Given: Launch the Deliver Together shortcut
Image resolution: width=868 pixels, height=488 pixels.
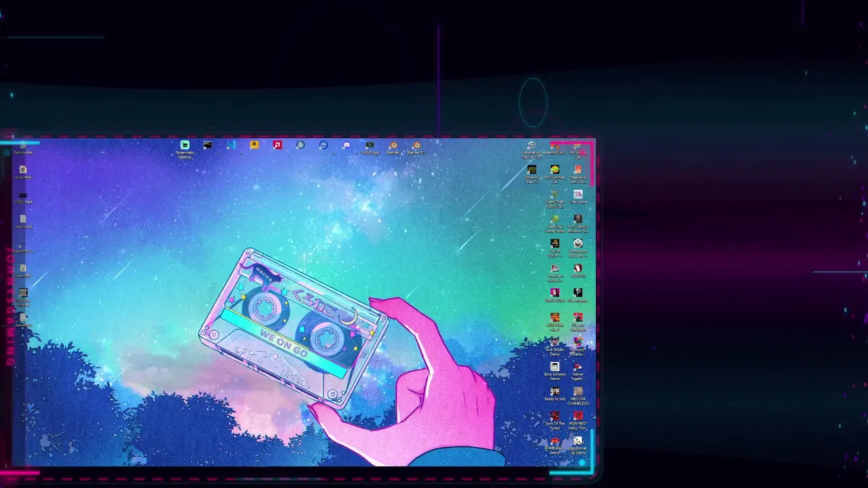Looking at the screenshot, I should 578,371.
